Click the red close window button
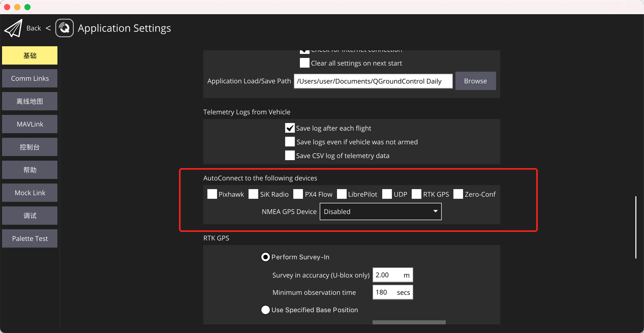 [x=7, y=7]
